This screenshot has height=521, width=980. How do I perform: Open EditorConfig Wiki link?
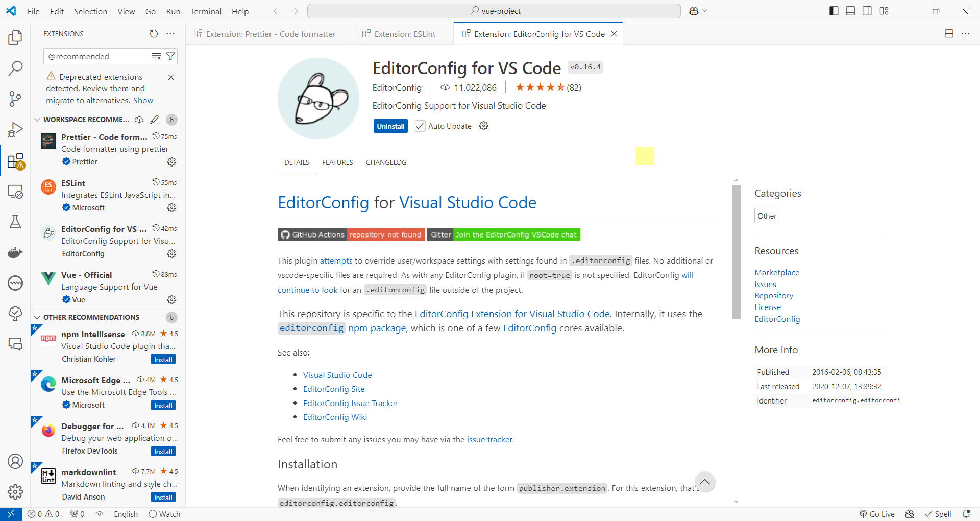point(335,417)
